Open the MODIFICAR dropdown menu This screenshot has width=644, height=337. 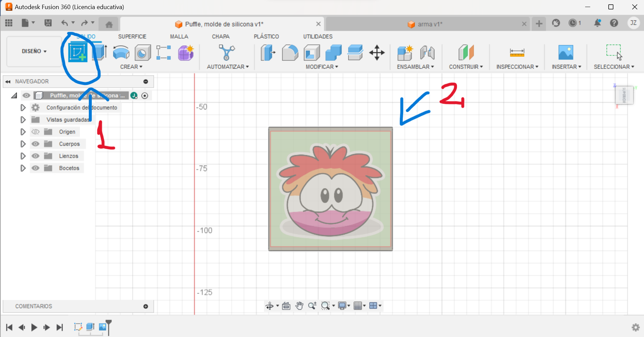pos(322,67)
